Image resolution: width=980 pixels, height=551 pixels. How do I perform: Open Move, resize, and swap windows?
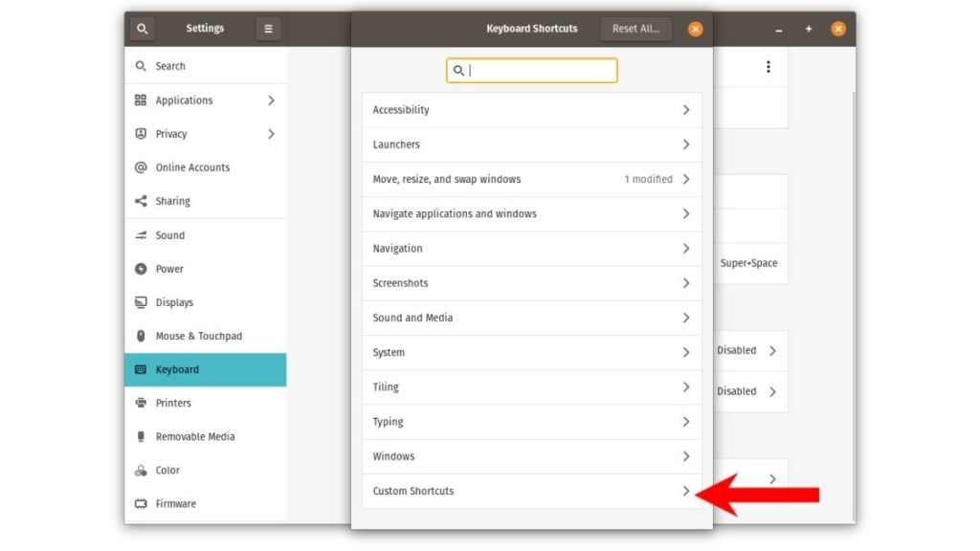pyautogui.click(x=531, y=179)
